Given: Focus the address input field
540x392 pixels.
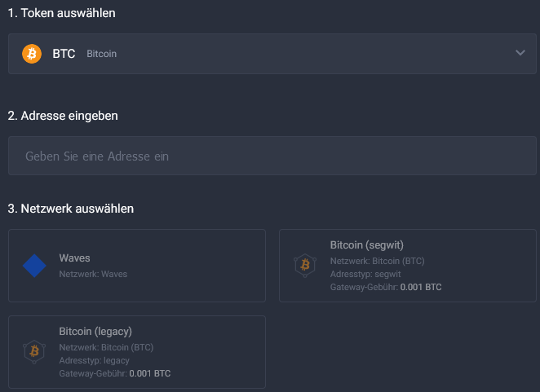Looking at the screenshot, I should click(272, 156).
